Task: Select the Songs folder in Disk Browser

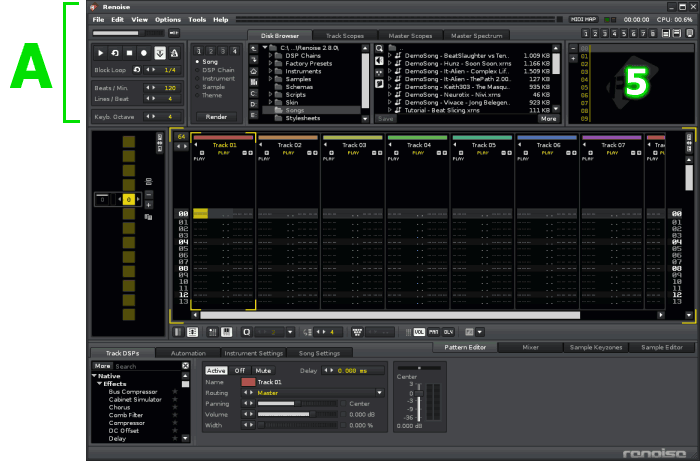Action: (x=312, y=110)
